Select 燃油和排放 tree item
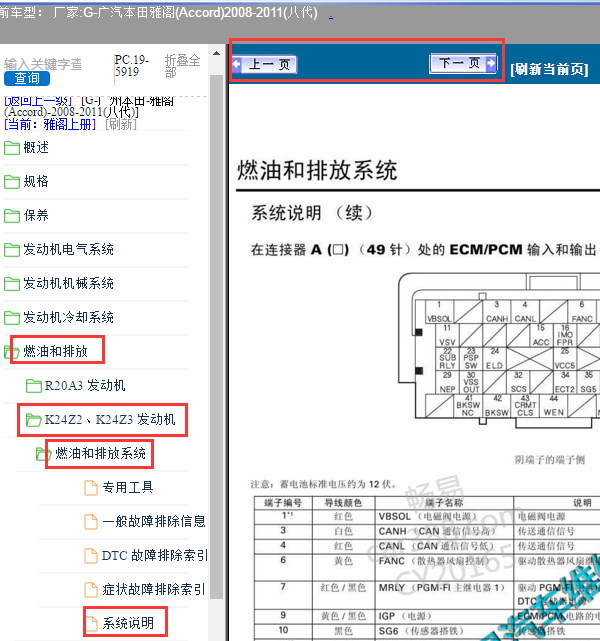 tap(56, 351)
